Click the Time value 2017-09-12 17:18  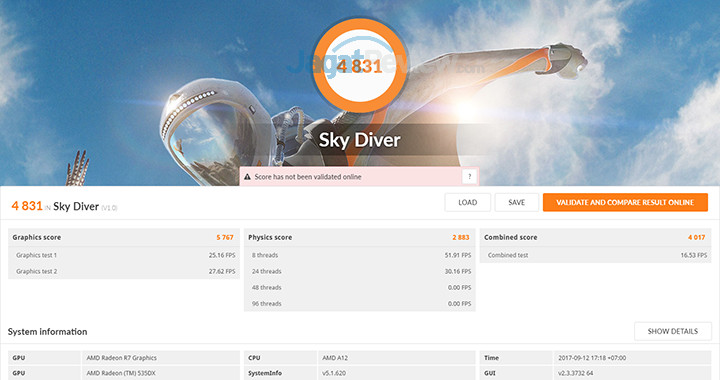[x=592, y=358]
